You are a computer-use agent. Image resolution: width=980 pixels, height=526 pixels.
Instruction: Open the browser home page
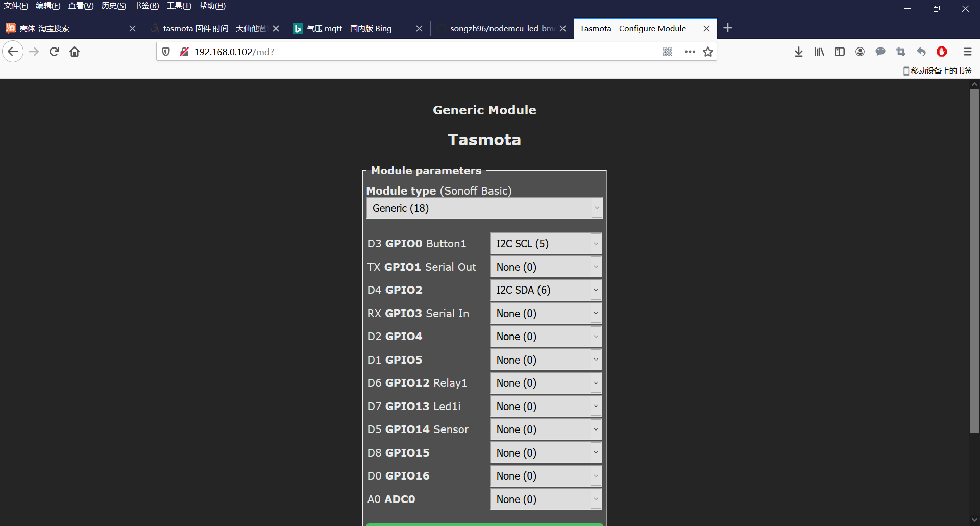point(75,52)
